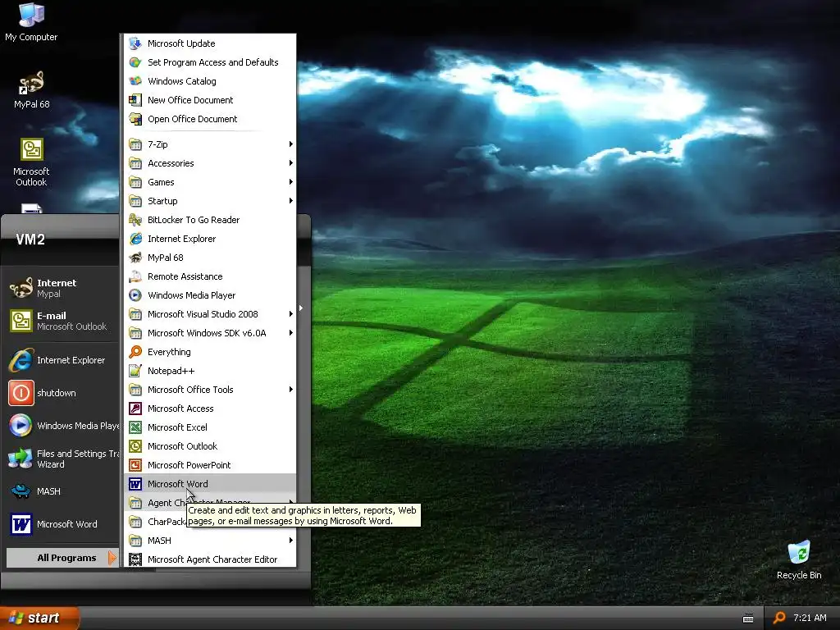The image size is (840, 630).
Task: Select Recycle Bin on desktop
Action: click(799, 559)
